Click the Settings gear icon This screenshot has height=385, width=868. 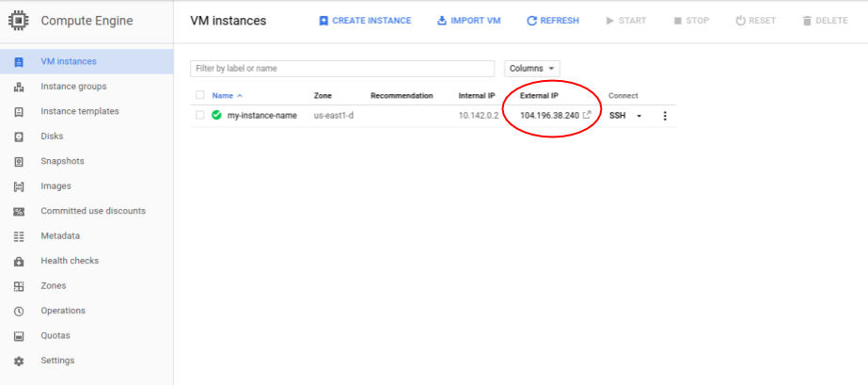point(19,361)
